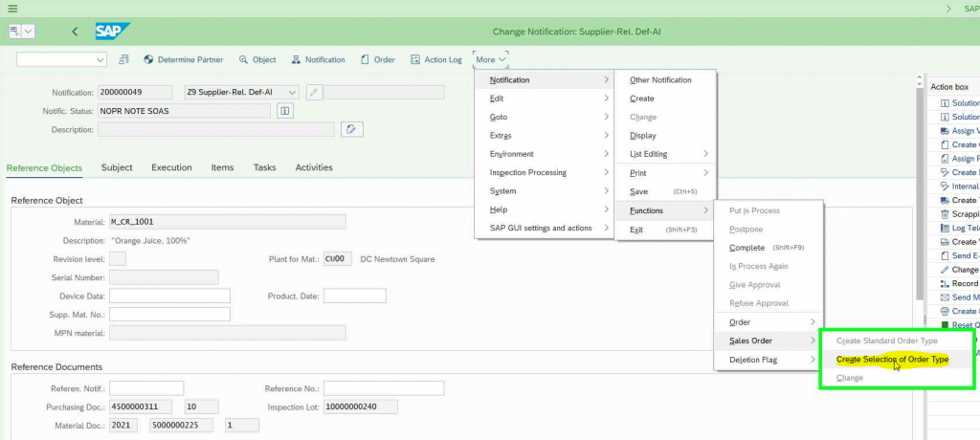Open the hamburger menu at top left
The width and height of the screenshot is (980, 440).
click(x=12, y=9)
